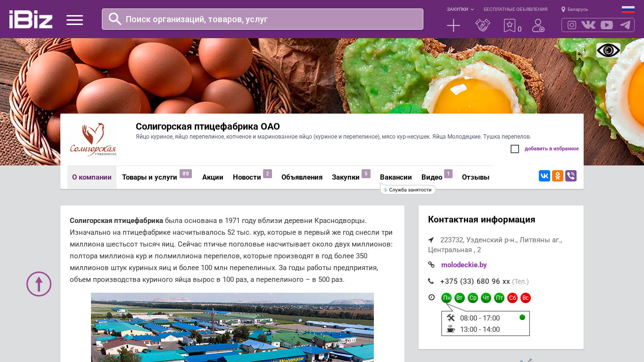Open БЕСПЛАТНЫЕ ОБЪЯВЛЕНИЯ link

point(515,9)
